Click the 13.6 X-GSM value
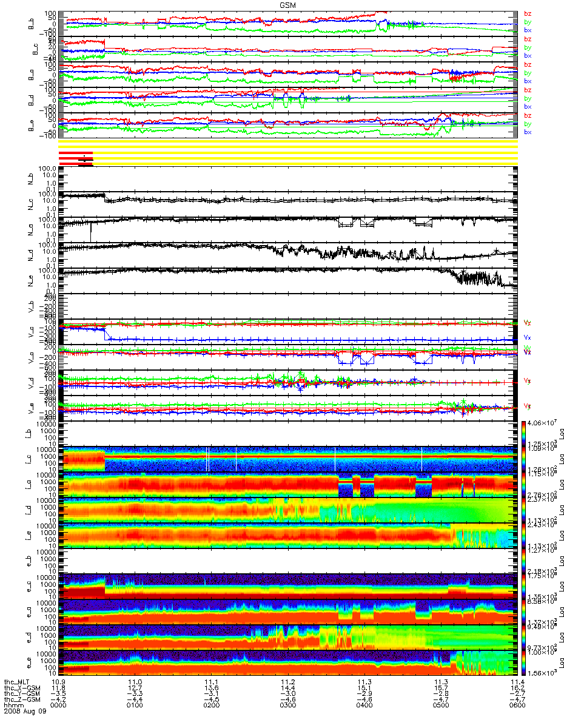Image resolution: width=564 pixels, height=728 pixels. [x=211, y=688]
